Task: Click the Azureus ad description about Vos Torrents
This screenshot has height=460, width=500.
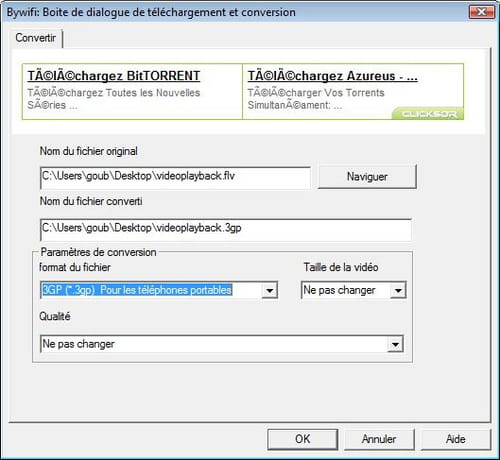Action: click(316, 99)
